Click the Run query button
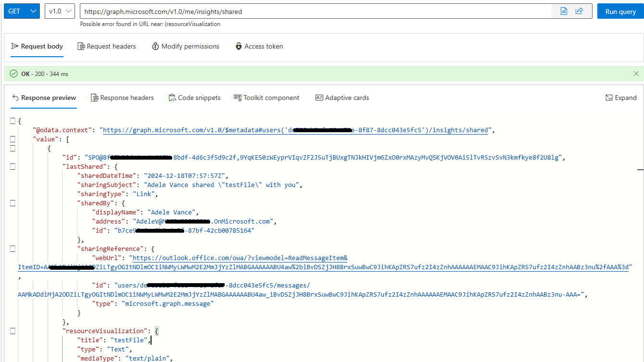This screenshot has height=362, width=644. point(620,11)
